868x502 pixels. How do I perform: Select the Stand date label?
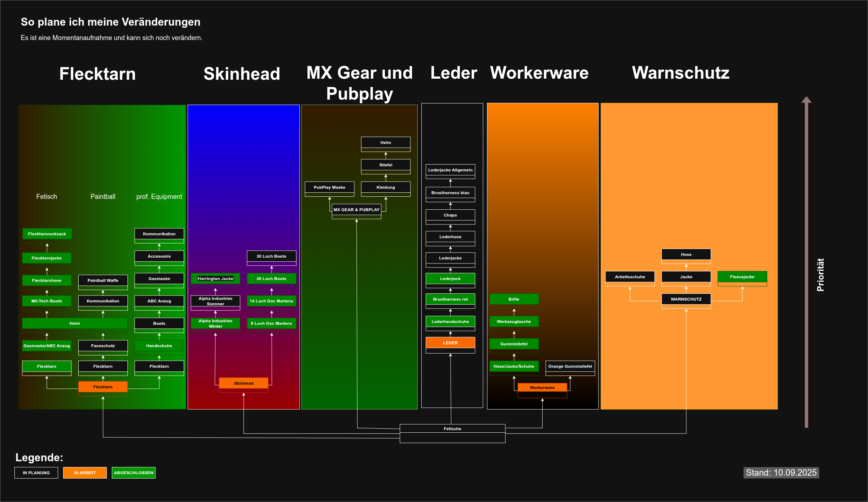click(781, 473)
